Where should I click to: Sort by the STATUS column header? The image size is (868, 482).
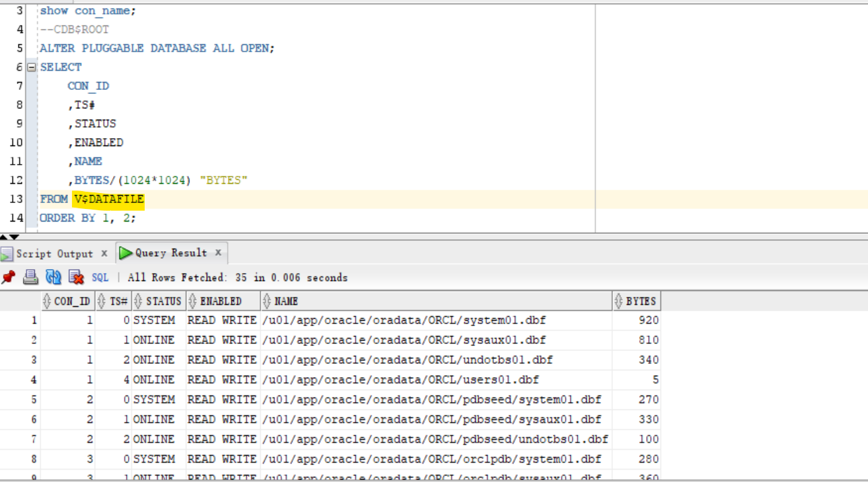click(x=159, y=301)
